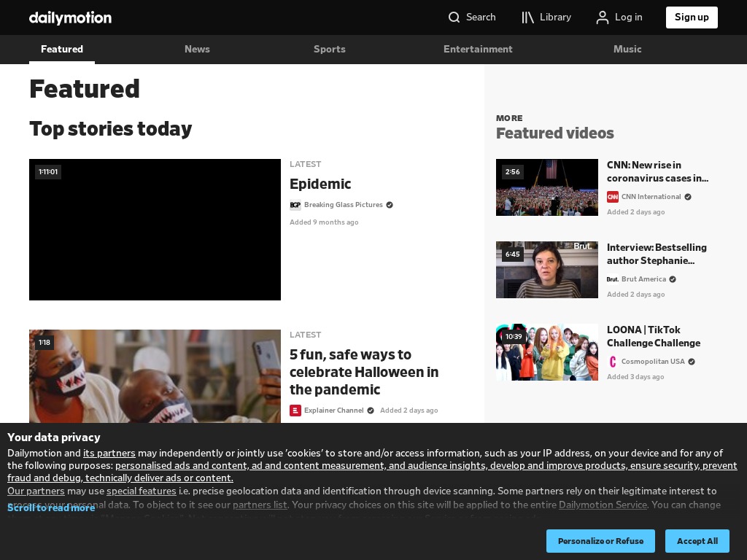Click the 6:45 duration badge
Image resolution: width=747 pixels, height=560 pixels.
click(513, 254)
